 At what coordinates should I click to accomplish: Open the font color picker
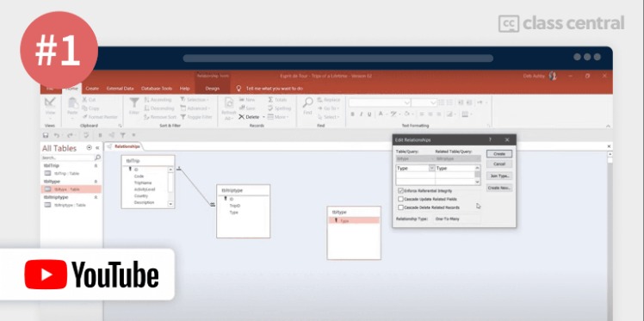coord(383,114)
